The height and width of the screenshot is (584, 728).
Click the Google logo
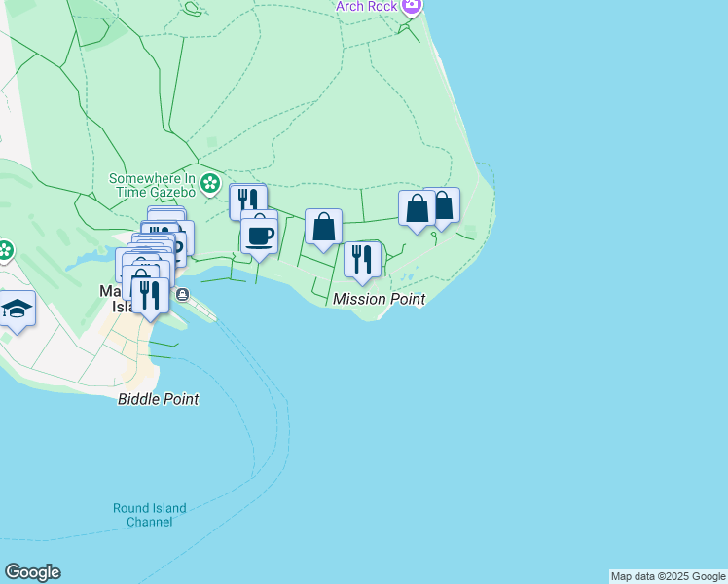pyautogui.click(x=32, y=572)
